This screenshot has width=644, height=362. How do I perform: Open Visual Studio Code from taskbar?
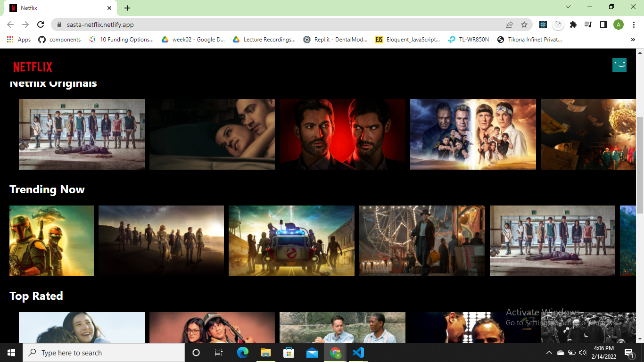click(358, 353)
